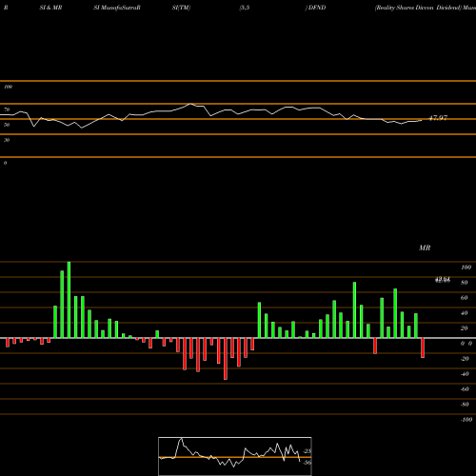The image size is (476, 476).
Task: Select the final red bar at histogram end
Action: pos(423,347)
